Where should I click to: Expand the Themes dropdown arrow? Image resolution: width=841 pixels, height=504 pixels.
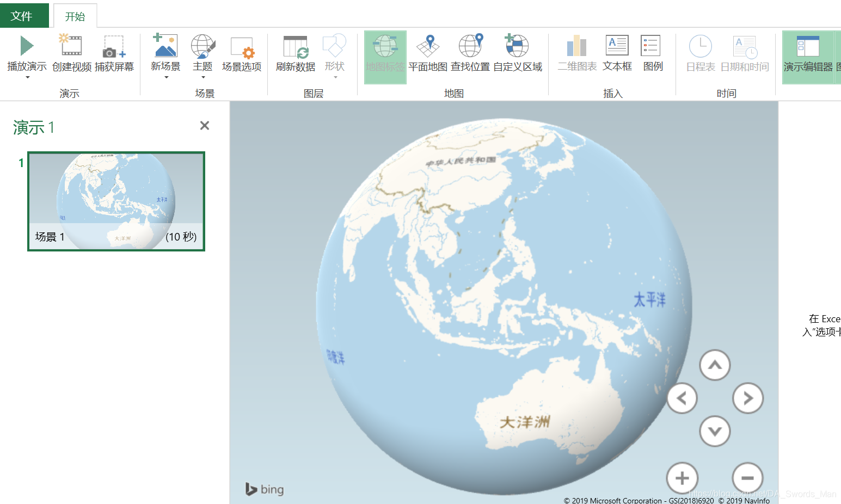(x=203, y=77)
